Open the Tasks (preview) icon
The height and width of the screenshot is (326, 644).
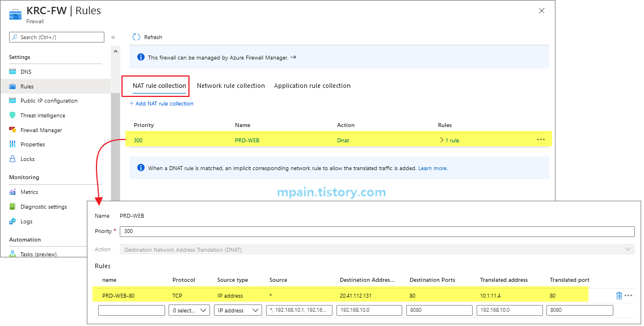coord(12,254)
